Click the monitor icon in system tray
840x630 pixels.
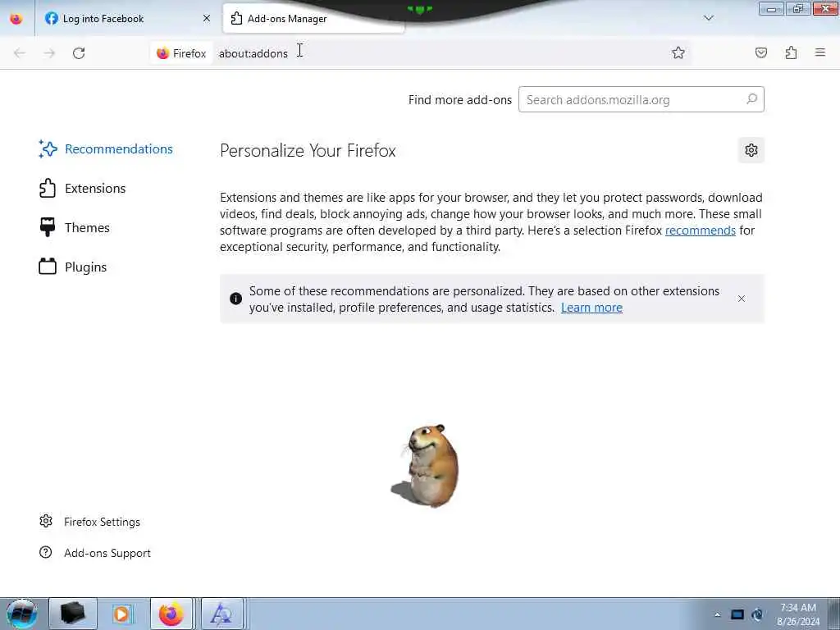[x=737, y=614]
